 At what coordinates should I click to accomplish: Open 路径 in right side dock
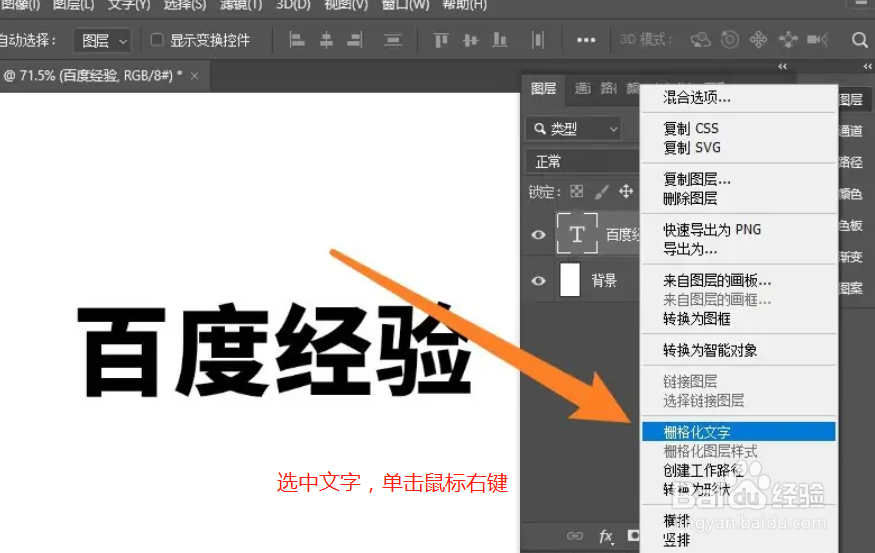[852, 162]
